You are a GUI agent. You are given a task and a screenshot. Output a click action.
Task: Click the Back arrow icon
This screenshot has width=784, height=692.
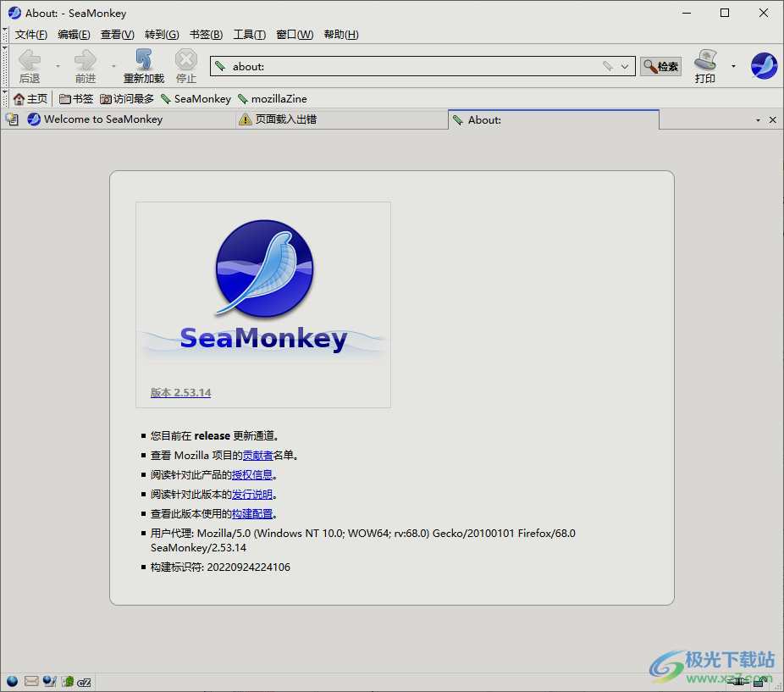[30, 60]
